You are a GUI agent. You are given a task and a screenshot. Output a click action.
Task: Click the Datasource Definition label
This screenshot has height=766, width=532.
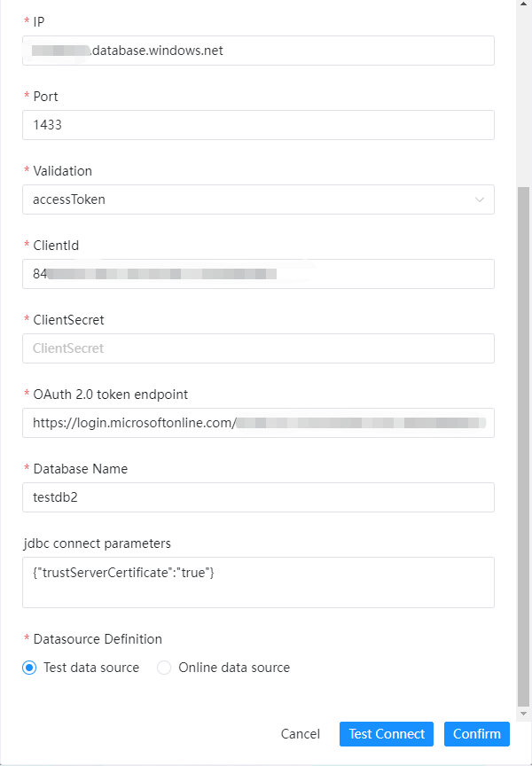point(98,639)
